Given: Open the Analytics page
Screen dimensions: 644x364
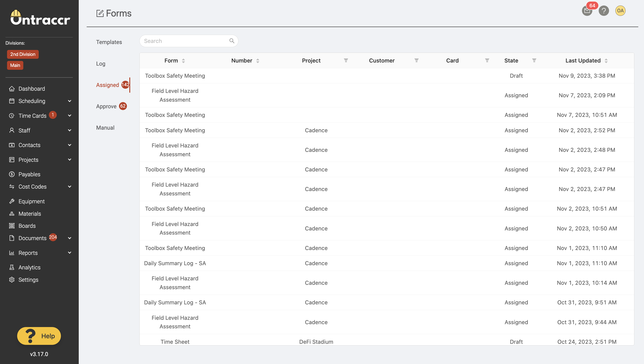Looking at the screenshot, I should click(29, 267).
